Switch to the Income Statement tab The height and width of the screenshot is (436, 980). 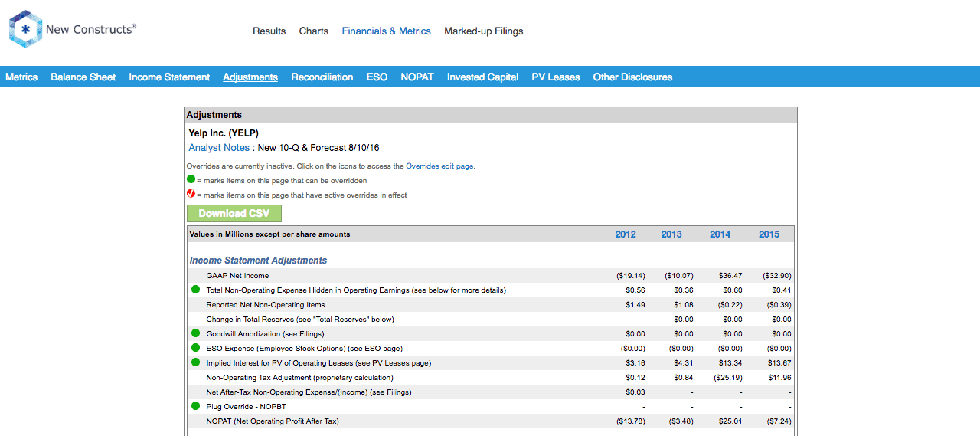click(x=169, y=77)
